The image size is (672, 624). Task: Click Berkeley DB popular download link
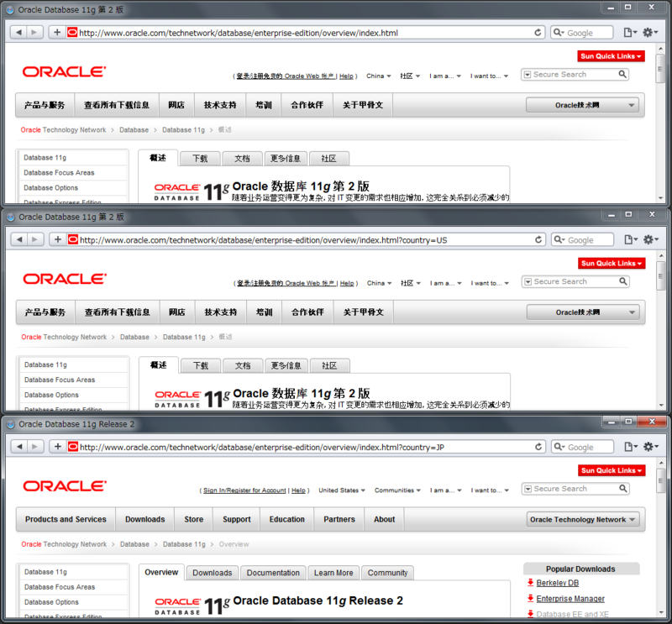(x=558, y=583)
